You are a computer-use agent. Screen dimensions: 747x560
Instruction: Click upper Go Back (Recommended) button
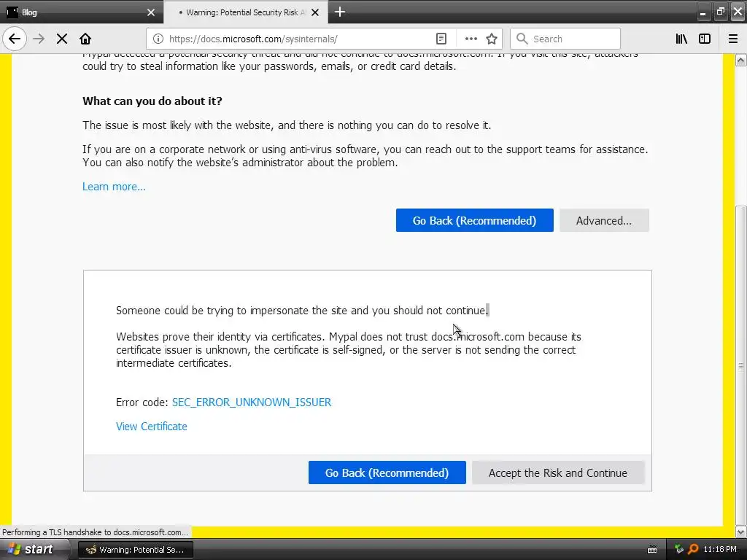474,220
